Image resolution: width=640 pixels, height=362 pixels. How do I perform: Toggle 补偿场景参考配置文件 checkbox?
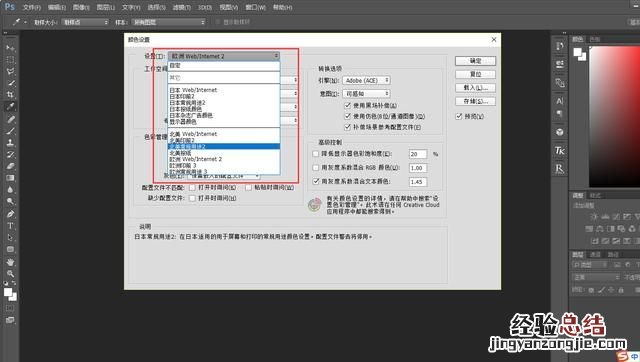pos(347,127)
